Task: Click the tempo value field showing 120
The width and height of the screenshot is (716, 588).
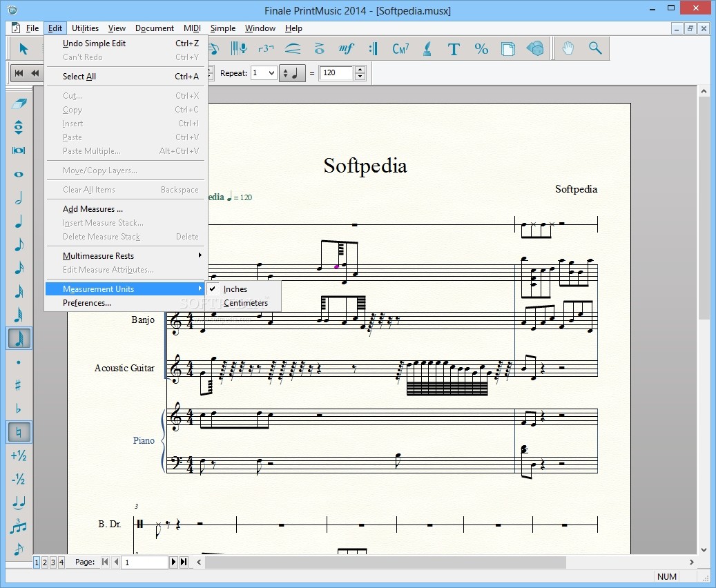Action: [x=337, y=73]
